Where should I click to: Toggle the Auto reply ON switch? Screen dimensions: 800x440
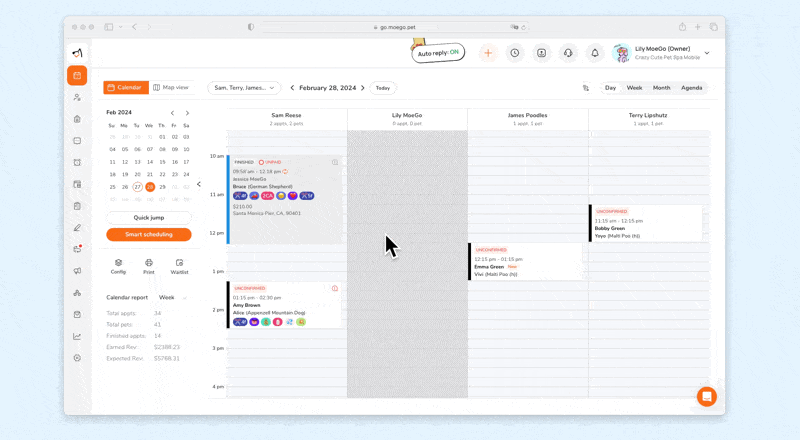coord(438,53)
